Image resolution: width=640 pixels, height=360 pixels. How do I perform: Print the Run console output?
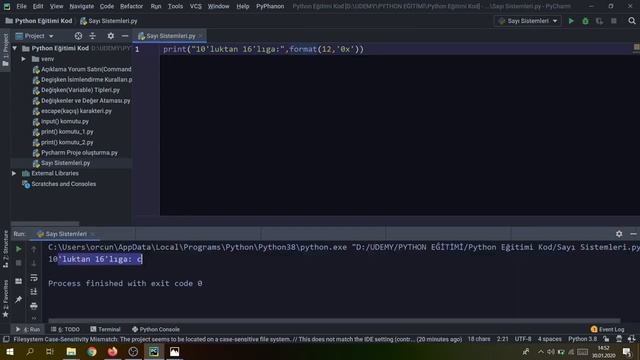pyautogui.click(x=34, y=306)
